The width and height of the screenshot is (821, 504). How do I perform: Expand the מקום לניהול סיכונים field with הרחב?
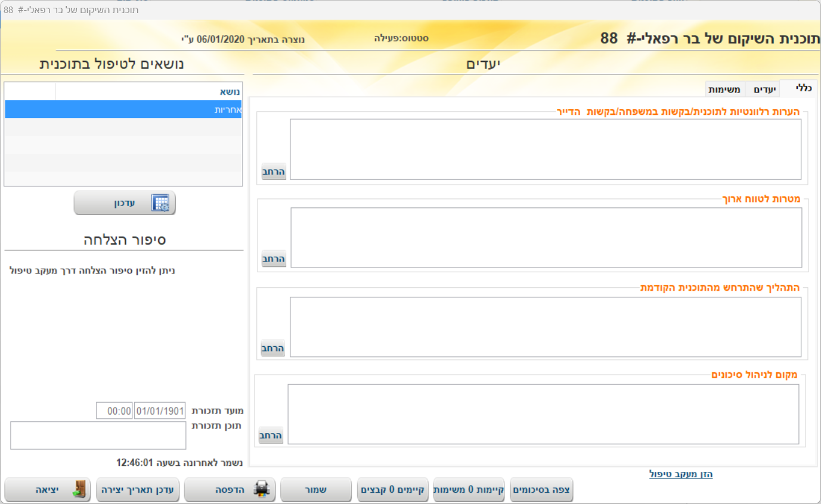(x=271, y=435)
